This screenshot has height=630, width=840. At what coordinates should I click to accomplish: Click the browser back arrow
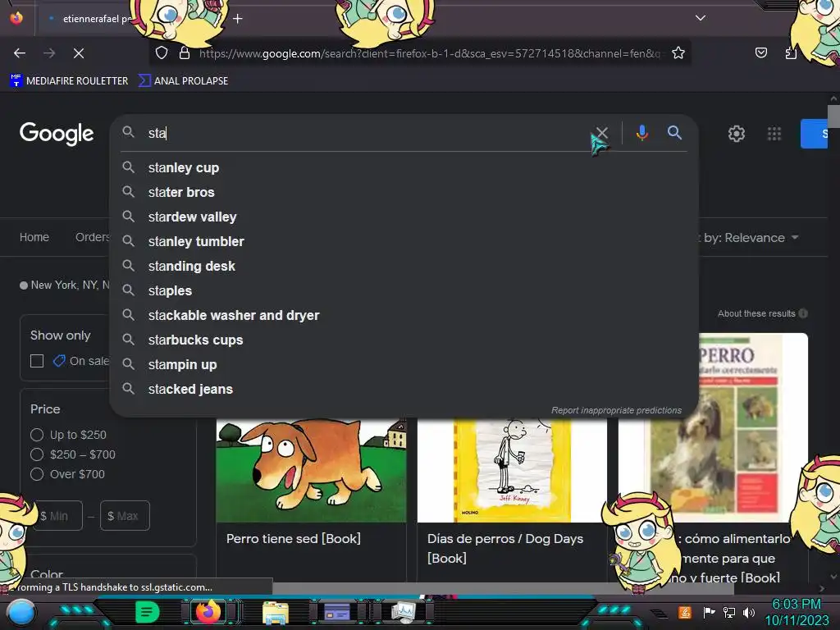coord(20,53)
